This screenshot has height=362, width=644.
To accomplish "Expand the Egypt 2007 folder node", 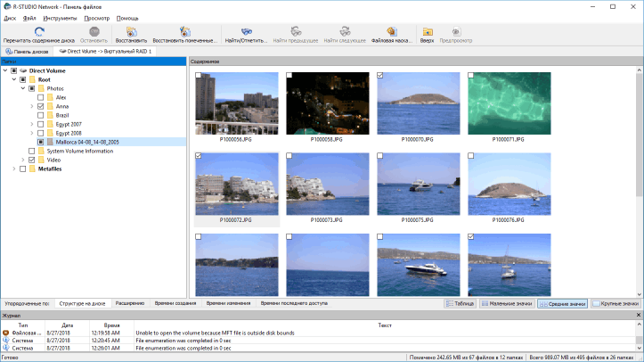I will click(x=32, y=124).
